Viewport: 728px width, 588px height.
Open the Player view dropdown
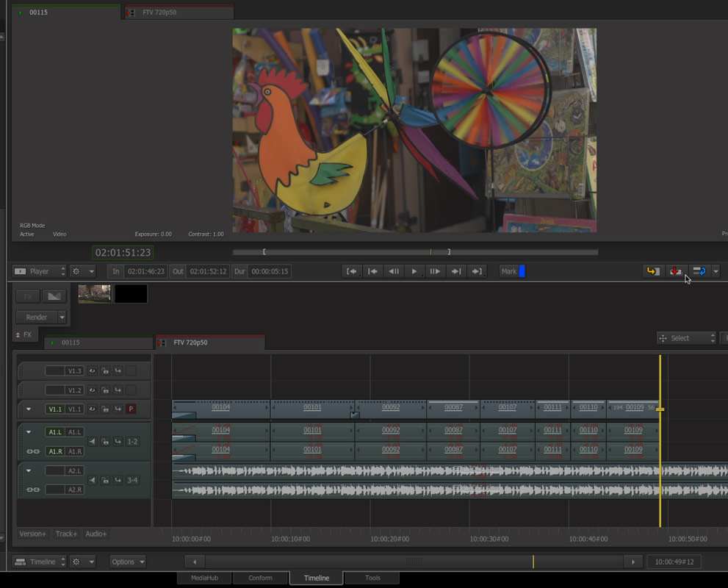40,271
